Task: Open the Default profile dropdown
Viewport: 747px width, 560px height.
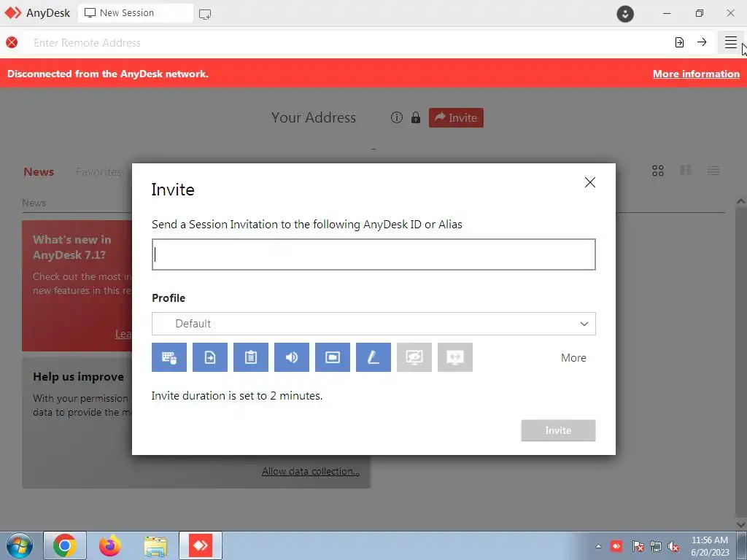Action: pos(373,324)
